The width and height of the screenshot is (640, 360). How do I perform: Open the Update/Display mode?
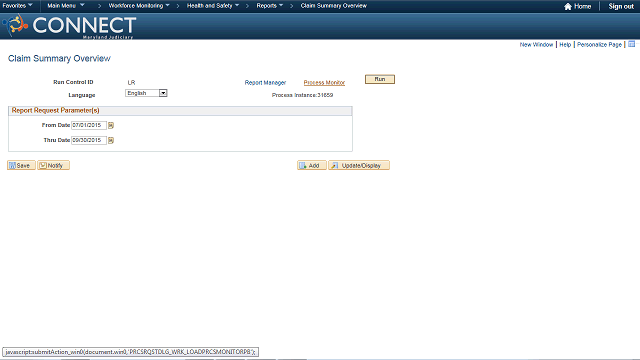pos(359,165)
